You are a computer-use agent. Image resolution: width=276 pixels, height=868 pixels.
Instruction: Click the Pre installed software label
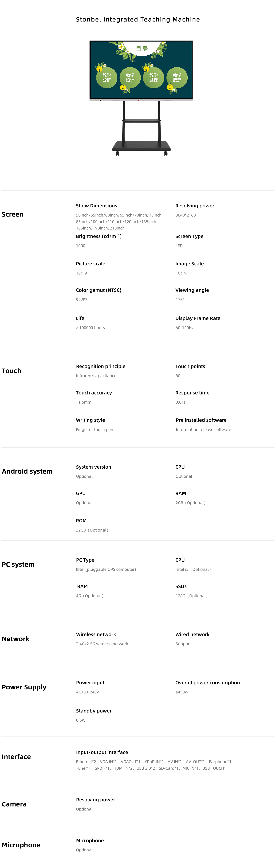click(201, 420)
